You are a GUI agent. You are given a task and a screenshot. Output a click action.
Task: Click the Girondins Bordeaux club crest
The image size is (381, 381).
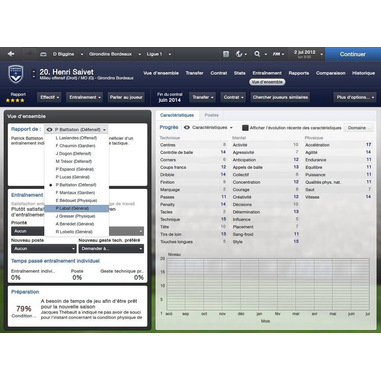pos(16,74)
